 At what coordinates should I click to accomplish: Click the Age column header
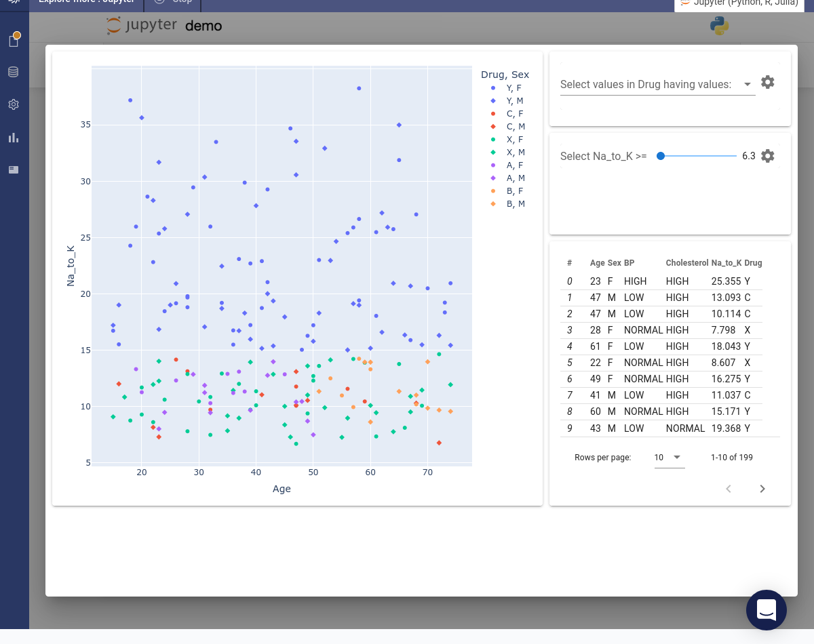pos(597,263)
